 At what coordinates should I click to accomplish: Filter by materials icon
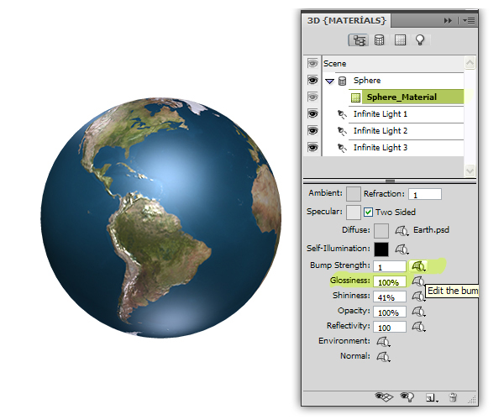(x=400, y=40)
